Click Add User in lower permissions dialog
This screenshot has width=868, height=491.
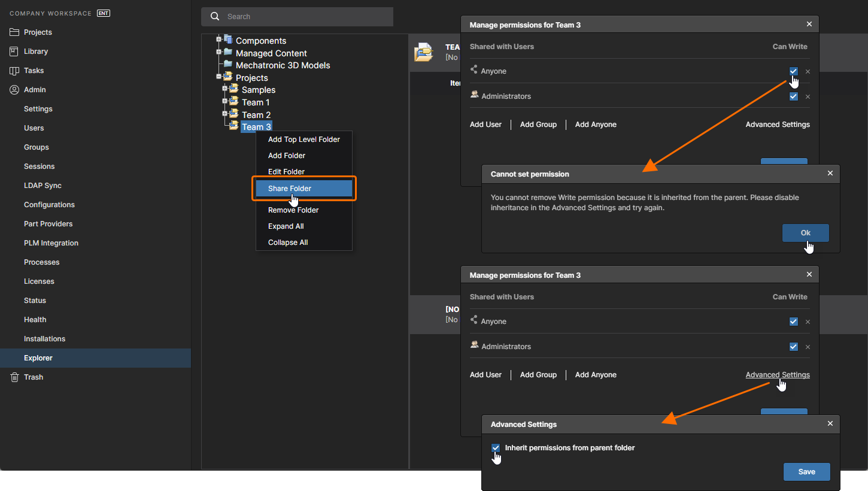pos(485,375)
